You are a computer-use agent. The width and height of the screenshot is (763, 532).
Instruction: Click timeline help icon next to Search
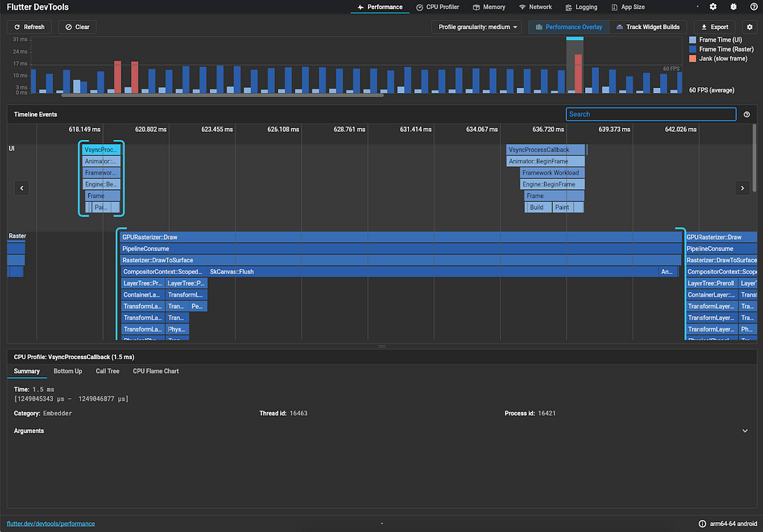[x=747, y=114]
